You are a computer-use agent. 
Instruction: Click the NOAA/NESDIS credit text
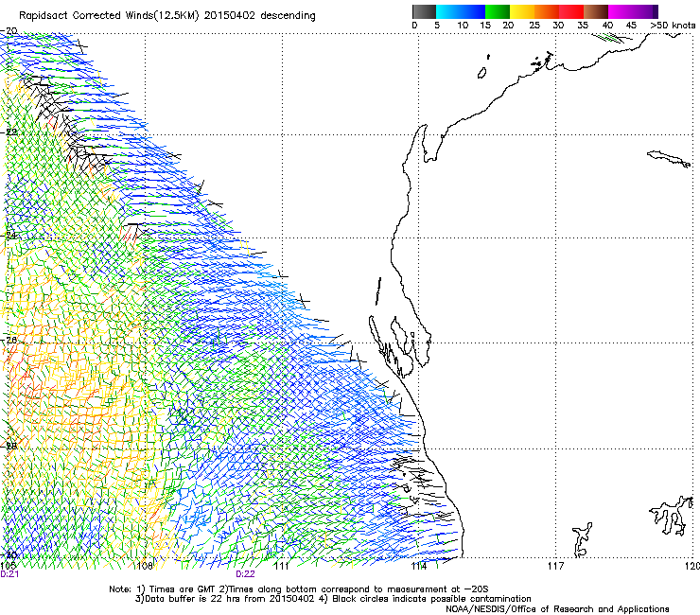557,609
